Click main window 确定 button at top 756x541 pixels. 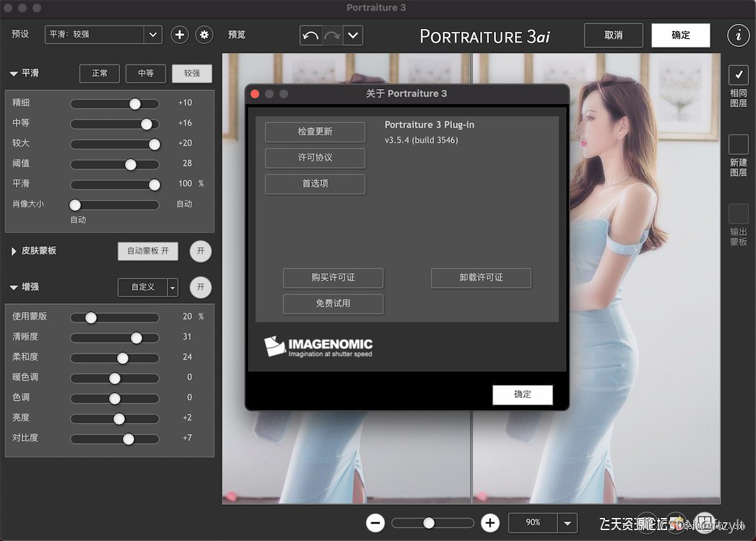(680, 35)
